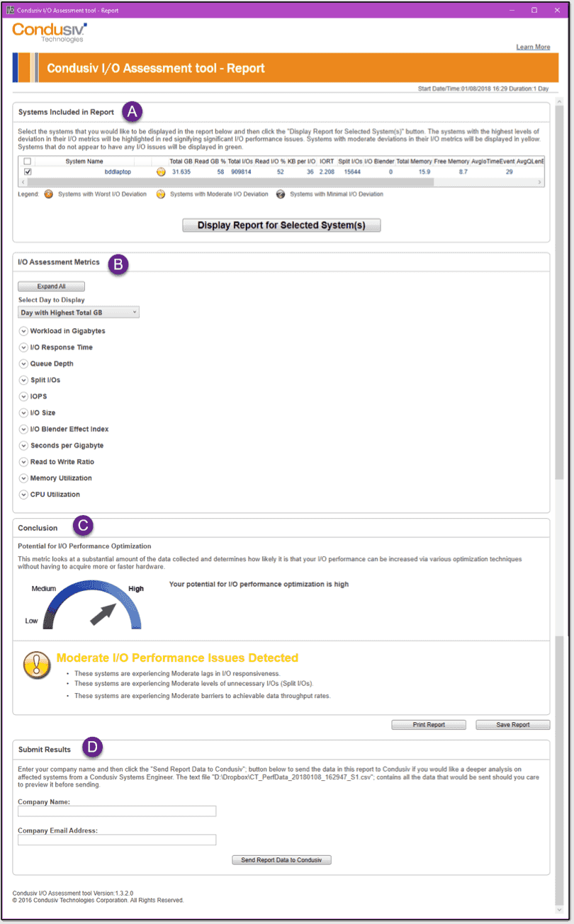Tick the select-all checkbox in table header
The image size is (574, 924).
pyautogui.click(x=28, y=162)
